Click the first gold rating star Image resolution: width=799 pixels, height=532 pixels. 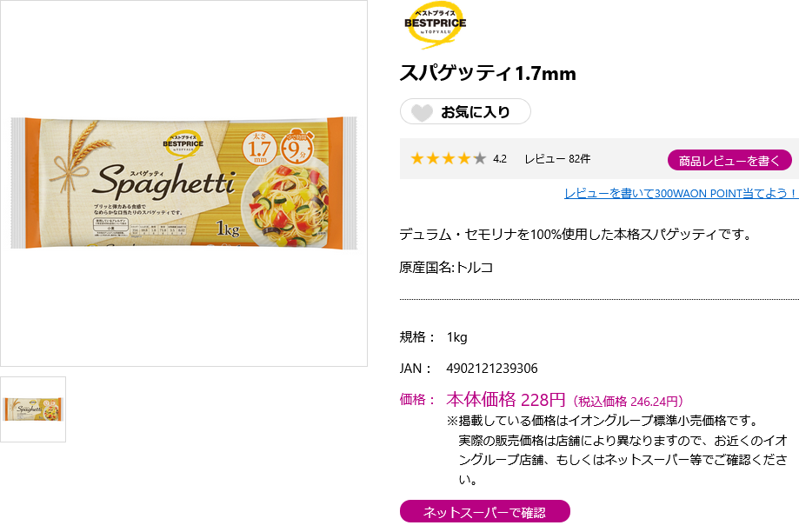click(417, 159)
